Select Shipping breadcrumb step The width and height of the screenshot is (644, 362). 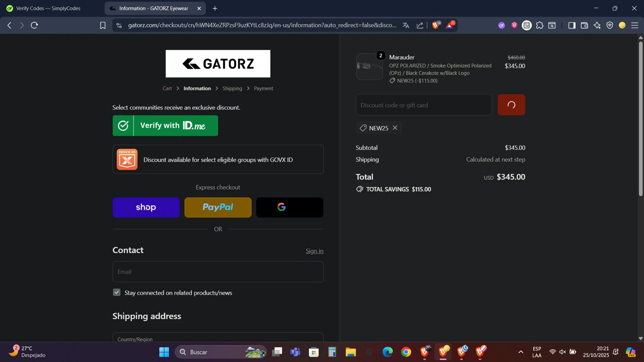coord(232,88)
